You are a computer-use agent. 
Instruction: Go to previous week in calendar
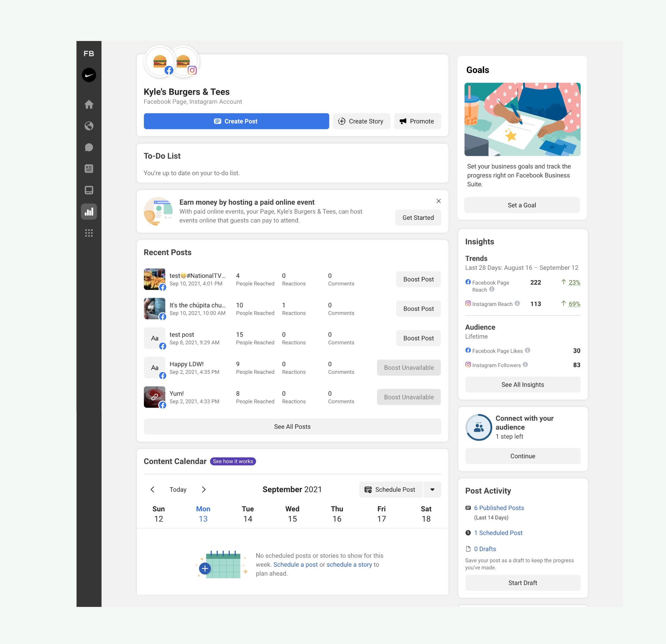pos(153,489)
